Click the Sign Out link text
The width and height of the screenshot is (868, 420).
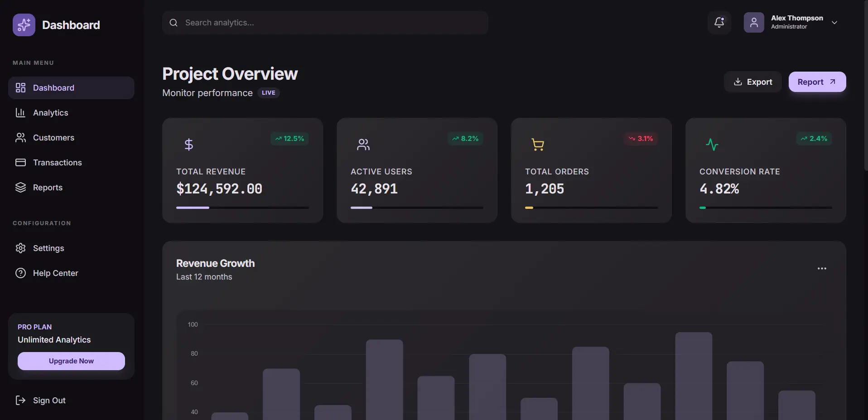[x=49, y=401]
